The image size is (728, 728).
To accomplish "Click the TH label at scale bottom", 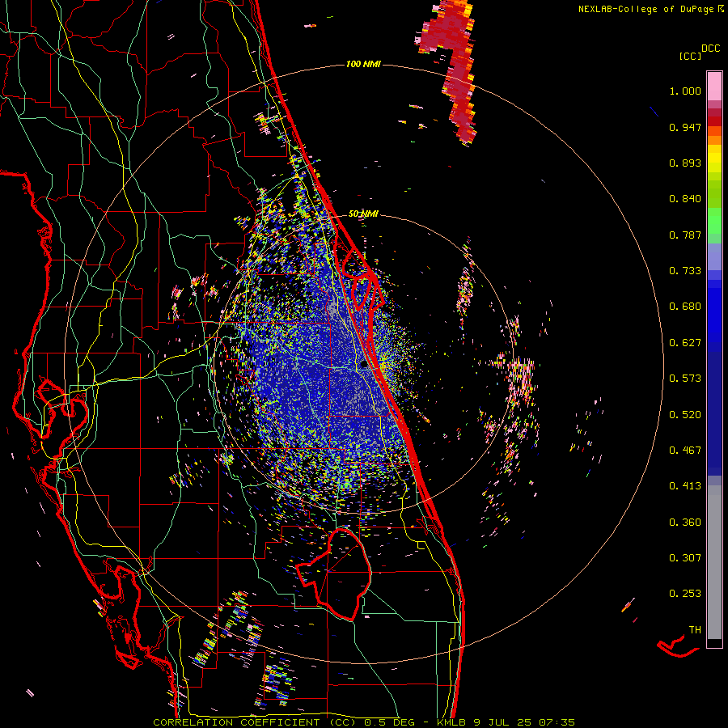I will point(695,630).
